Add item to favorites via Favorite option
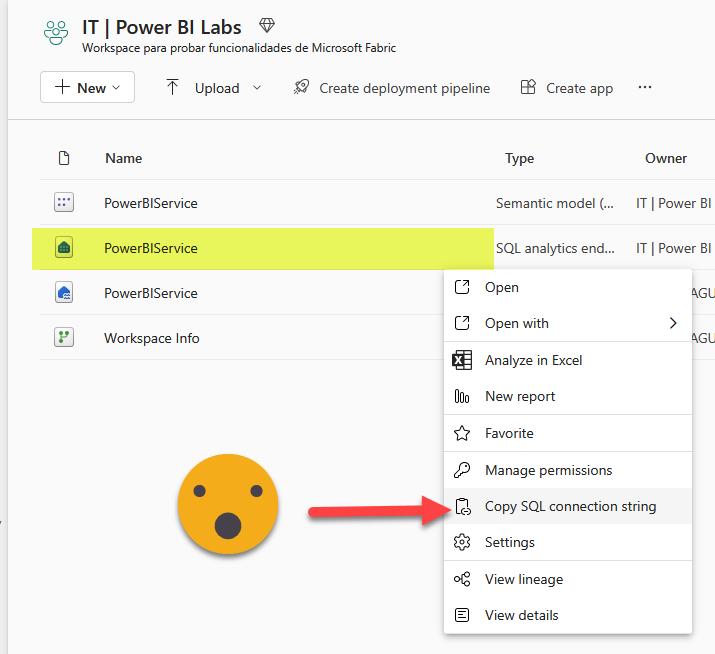Screen dimensions: 715x654 (x=509, y=433)
